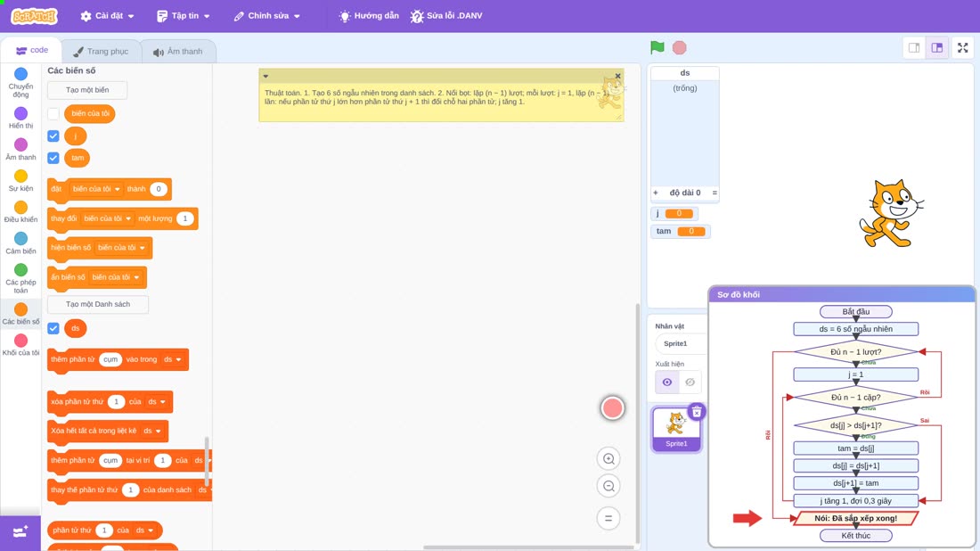Close the yellow comment note
This screenshot has width=980, height=551.
617,76
